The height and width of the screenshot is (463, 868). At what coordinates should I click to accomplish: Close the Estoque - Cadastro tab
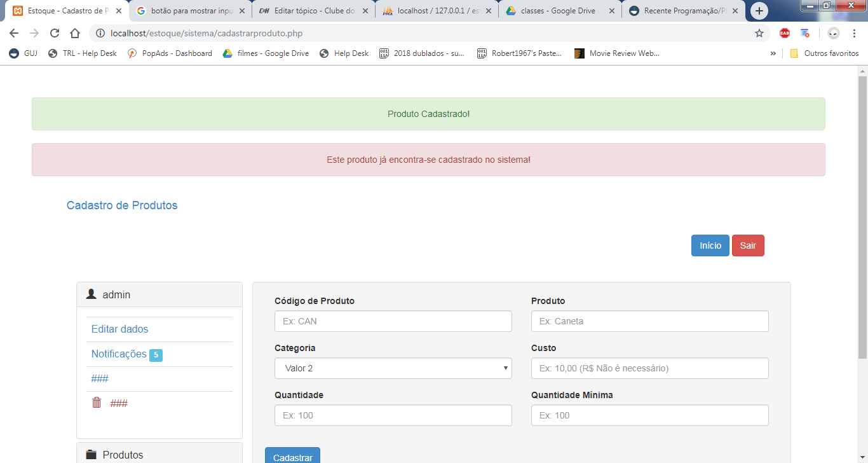coord(119,11)
